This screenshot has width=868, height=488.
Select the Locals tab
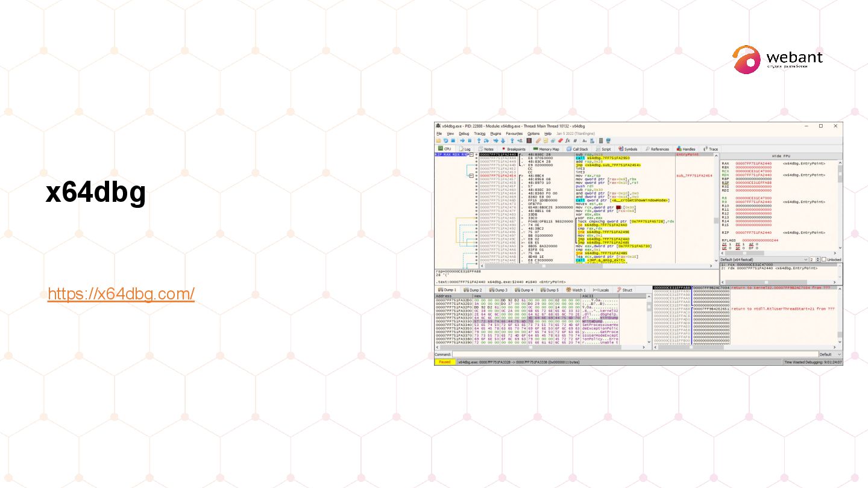[600, 290]
